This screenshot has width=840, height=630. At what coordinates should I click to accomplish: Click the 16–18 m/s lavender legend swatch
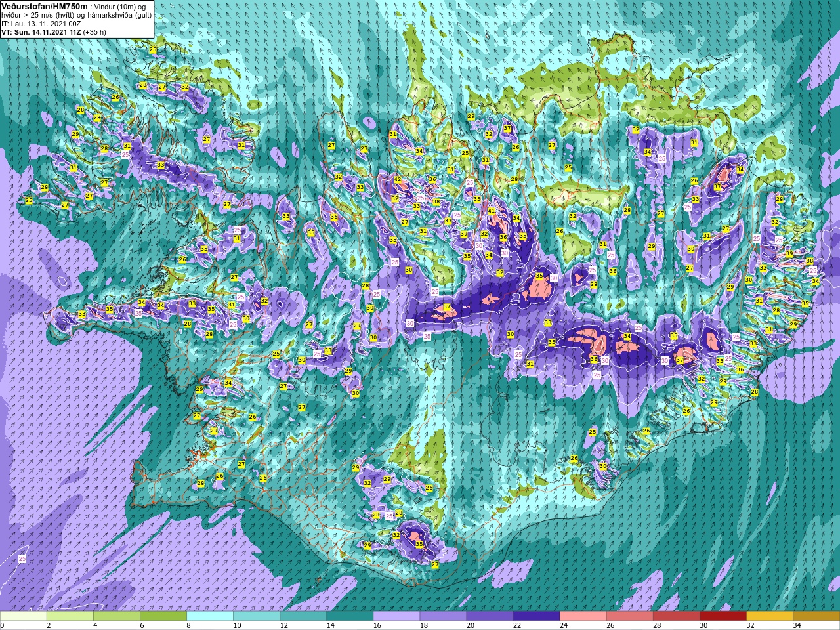click(396, 616)
